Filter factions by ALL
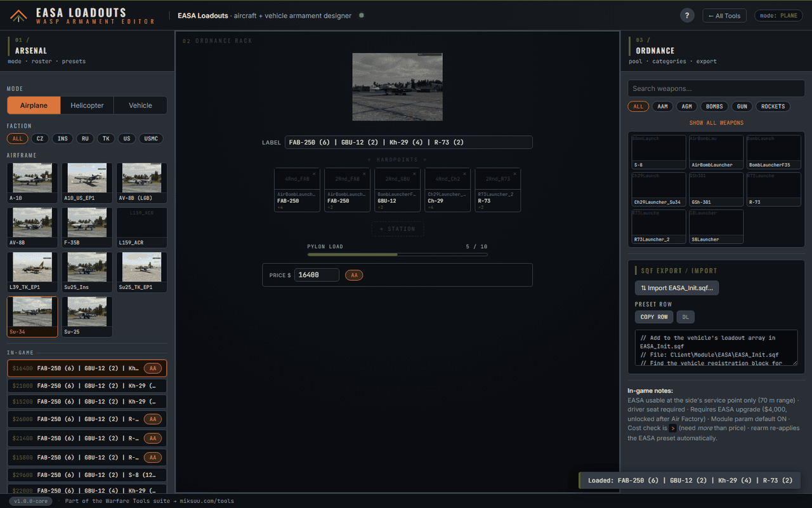812x508 pixels. pos(17,138)
